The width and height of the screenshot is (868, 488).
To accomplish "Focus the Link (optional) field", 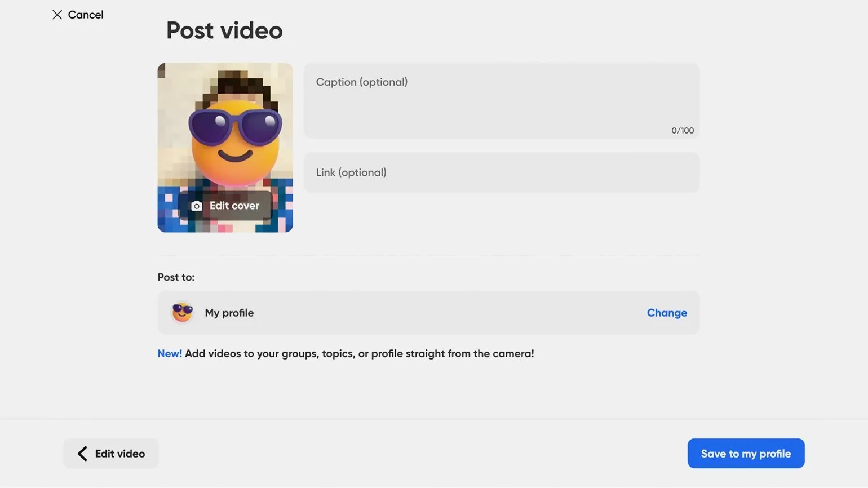I will click(x=501, y=172).
